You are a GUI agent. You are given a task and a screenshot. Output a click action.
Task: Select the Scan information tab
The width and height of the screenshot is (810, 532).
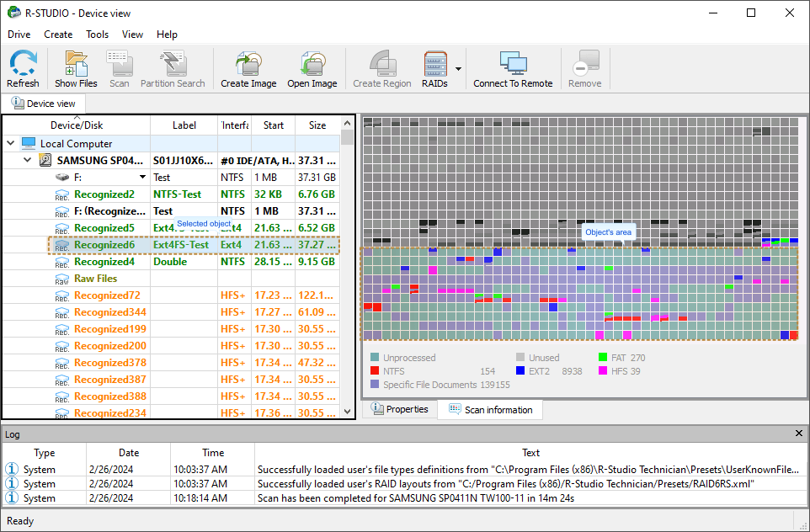tap(491, 410)
